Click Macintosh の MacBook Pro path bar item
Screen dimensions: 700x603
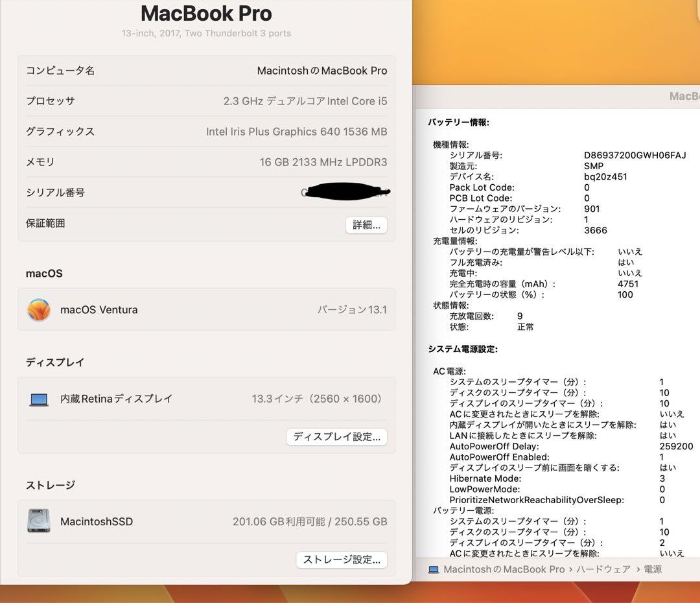coord(504,569)
